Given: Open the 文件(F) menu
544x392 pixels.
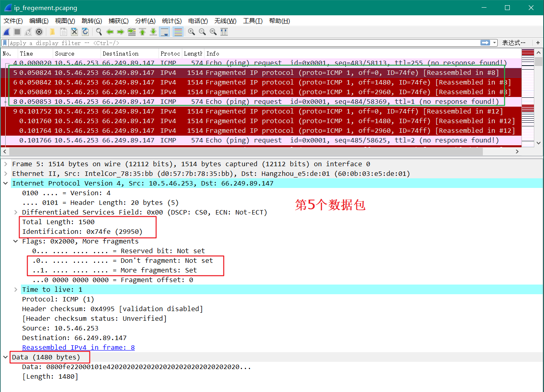Looking at the screenshot, I should 13,21.
